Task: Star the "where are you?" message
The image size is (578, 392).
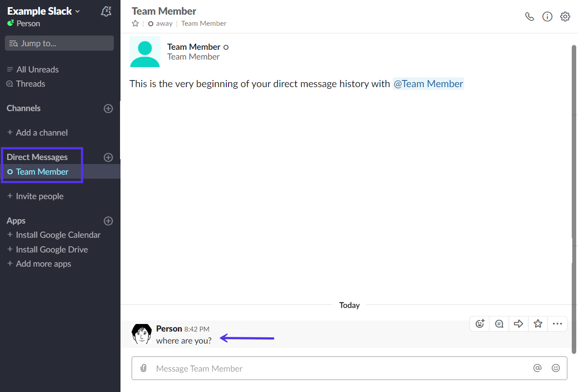Action: click(538, 324)
